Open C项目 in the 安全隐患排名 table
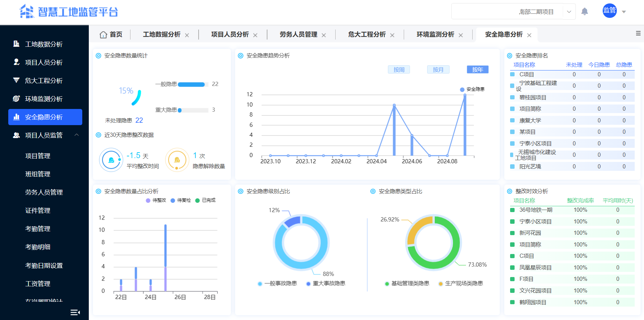The width and height of the screenshot is (644, 320). tap(526, 74)
